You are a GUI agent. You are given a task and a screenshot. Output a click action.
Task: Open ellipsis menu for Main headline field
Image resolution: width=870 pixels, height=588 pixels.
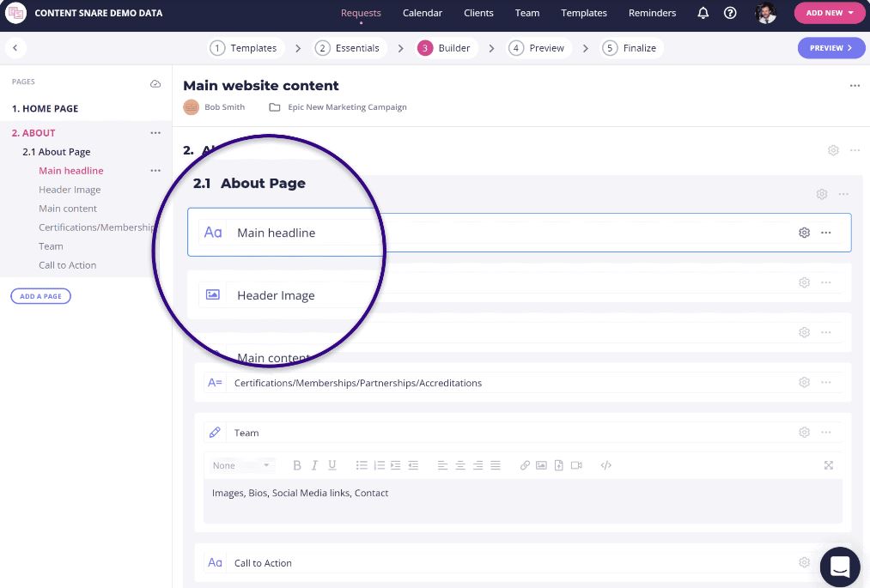[x=825, y=233]
